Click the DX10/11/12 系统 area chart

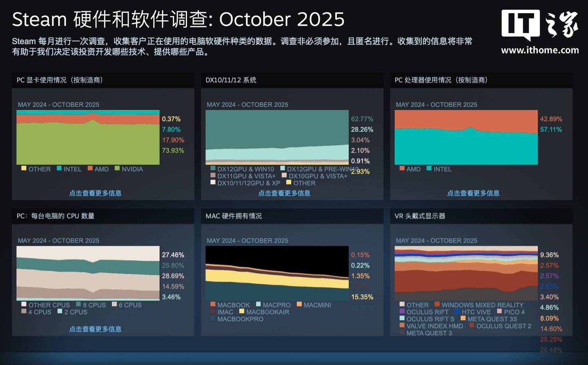tap(277, 137)
